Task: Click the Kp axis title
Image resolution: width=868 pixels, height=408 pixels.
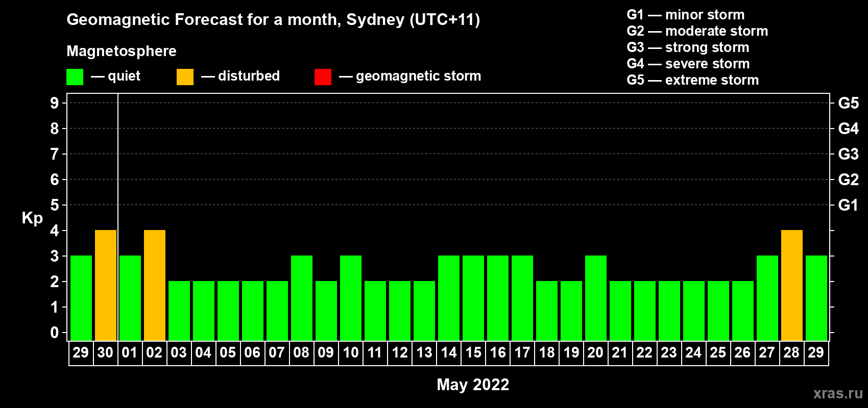Action: click(32, 218)
